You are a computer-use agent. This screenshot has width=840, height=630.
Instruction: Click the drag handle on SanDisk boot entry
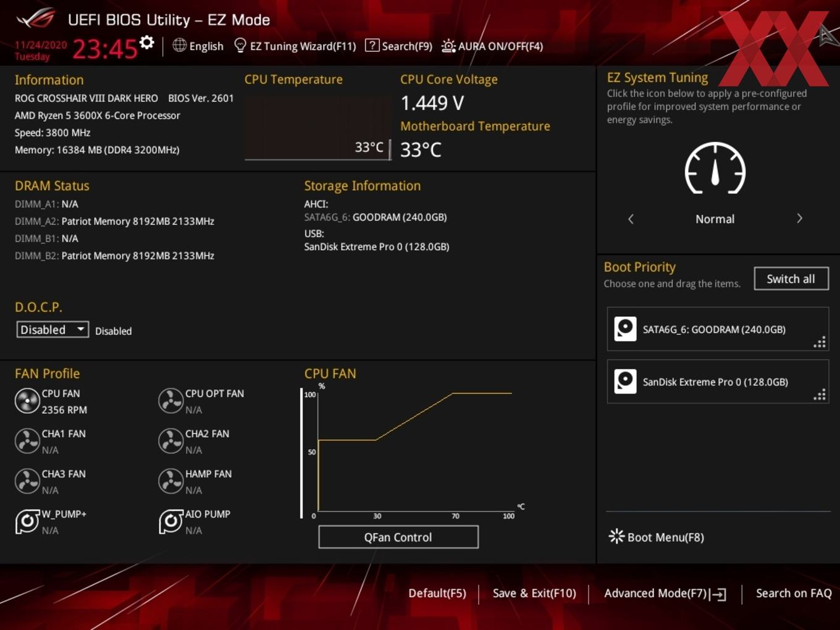(820, 395)
